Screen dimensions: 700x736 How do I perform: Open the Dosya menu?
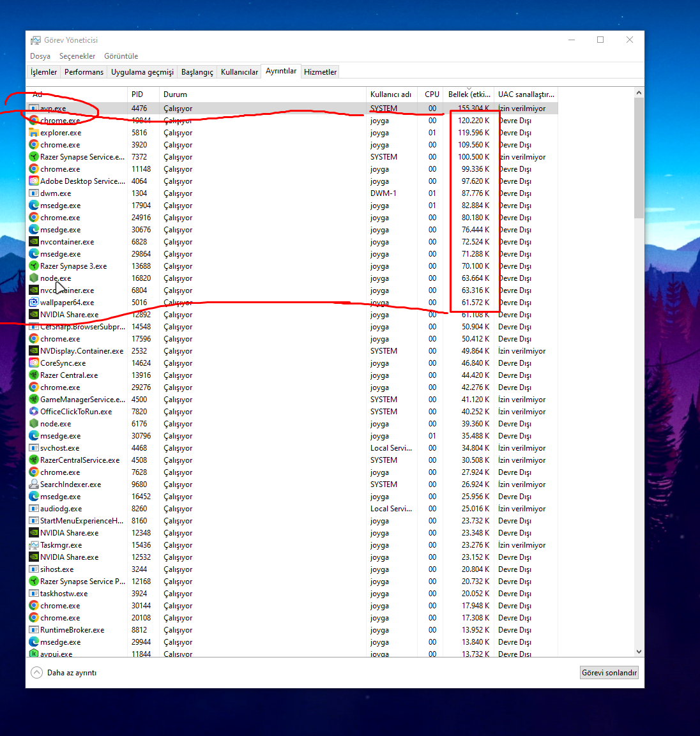click(40, 56)
